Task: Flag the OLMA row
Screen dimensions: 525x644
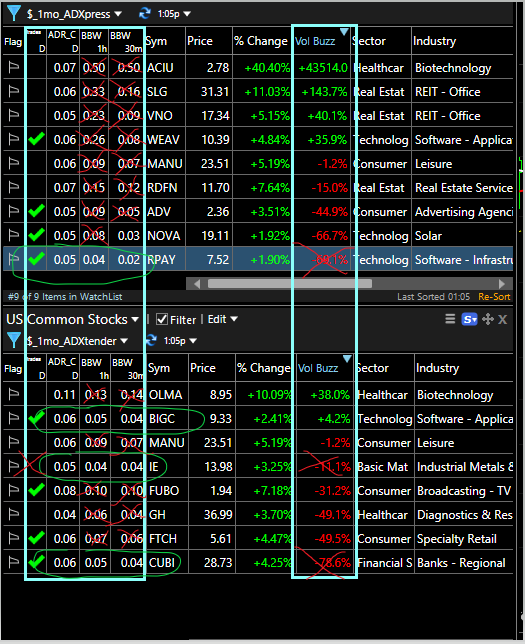Action: pyautogui.click(x=14, y=394)
